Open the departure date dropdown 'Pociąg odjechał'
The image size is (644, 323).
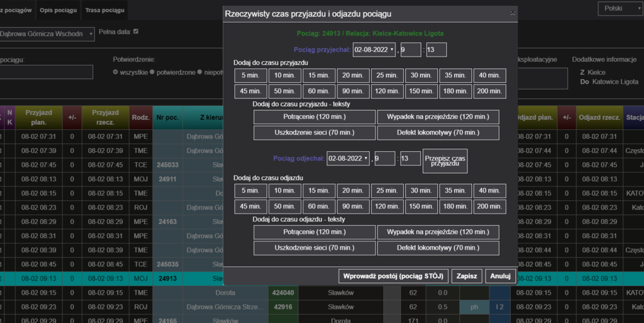pos(348,158)
